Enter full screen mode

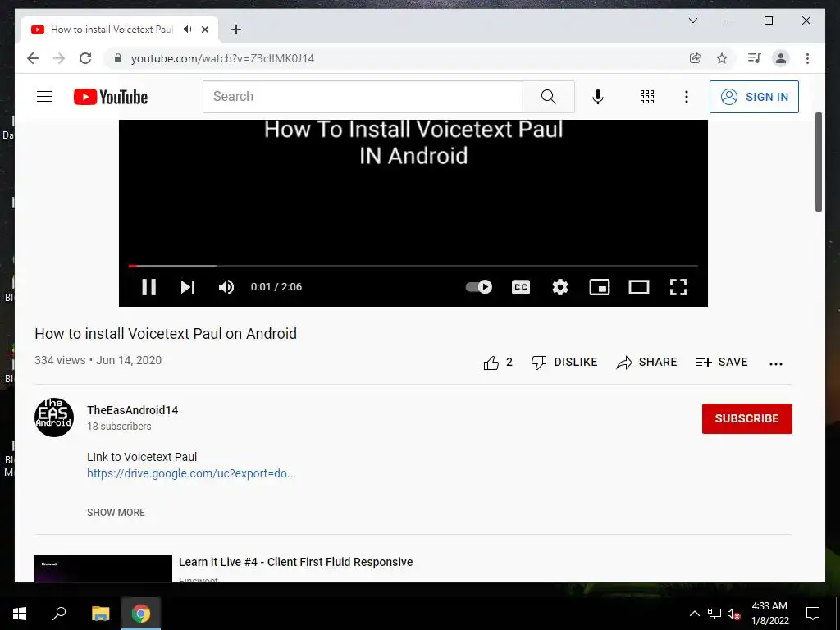coord(678,287)
